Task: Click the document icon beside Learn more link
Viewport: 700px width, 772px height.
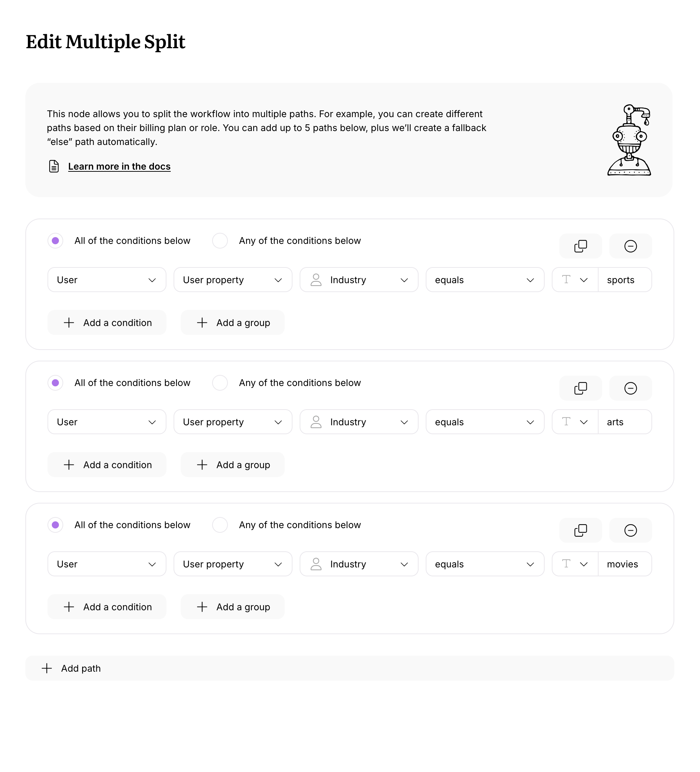Action: tap(53, 166)
